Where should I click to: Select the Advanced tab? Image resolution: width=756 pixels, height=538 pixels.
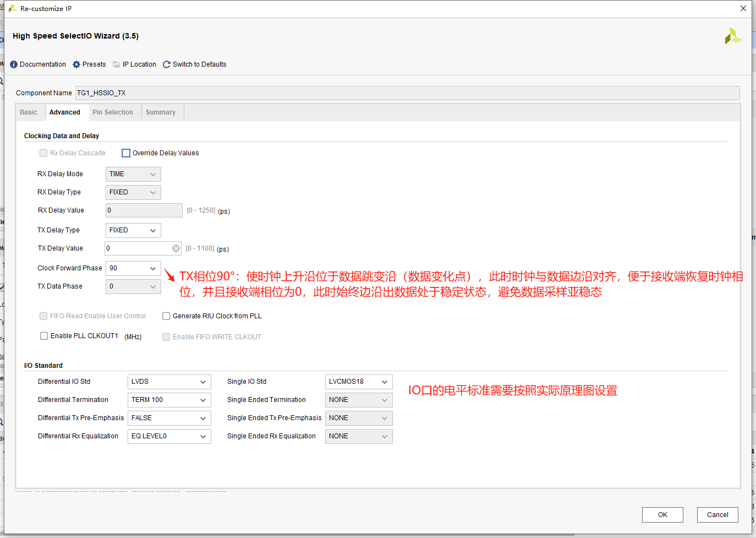65,112
